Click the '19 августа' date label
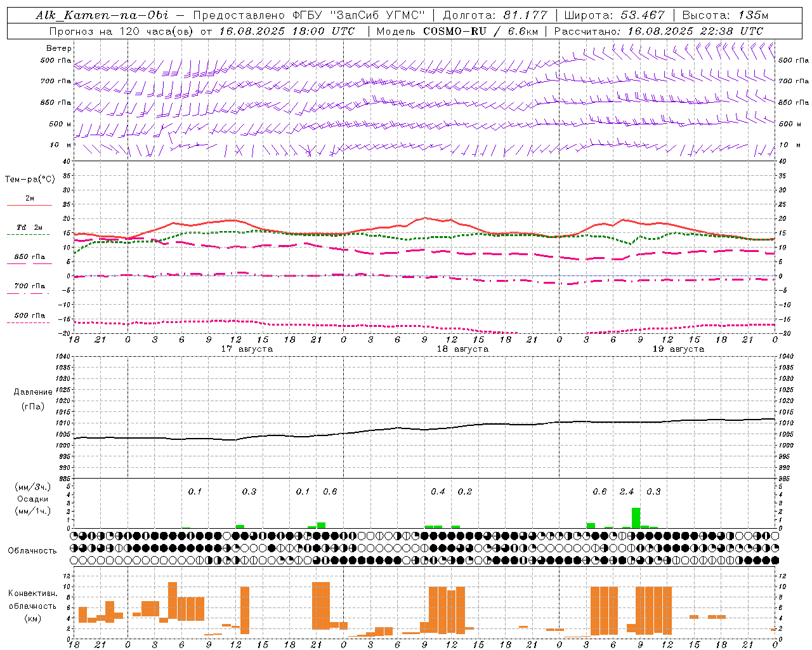The image size is (812, 650). tap(678, 349)
